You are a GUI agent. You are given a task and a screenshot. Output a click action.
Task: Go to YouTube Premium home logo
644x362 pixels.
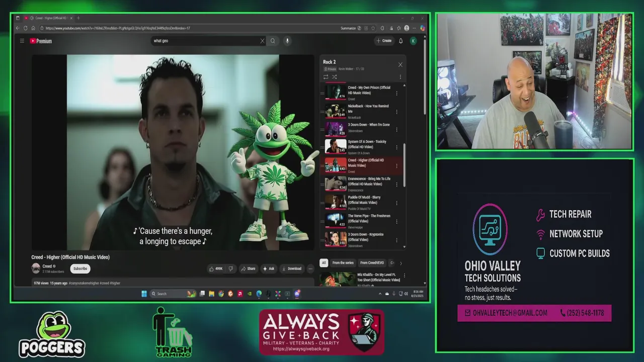(41, 41)
